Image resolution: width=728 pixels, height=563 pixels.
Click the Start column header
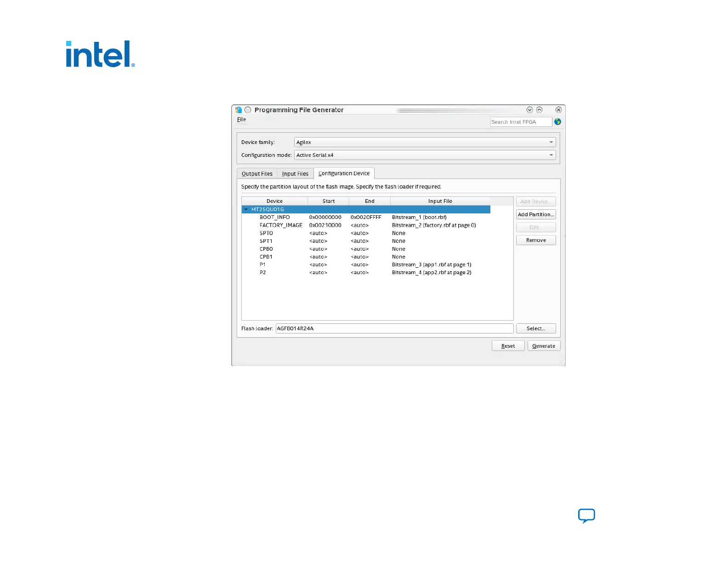pos(329,201)
